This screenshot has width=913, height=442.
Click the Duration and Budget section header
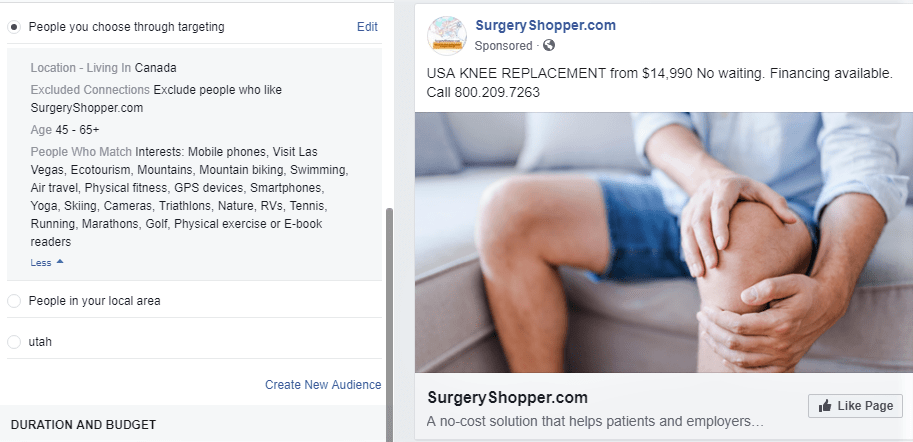[83, 425]
